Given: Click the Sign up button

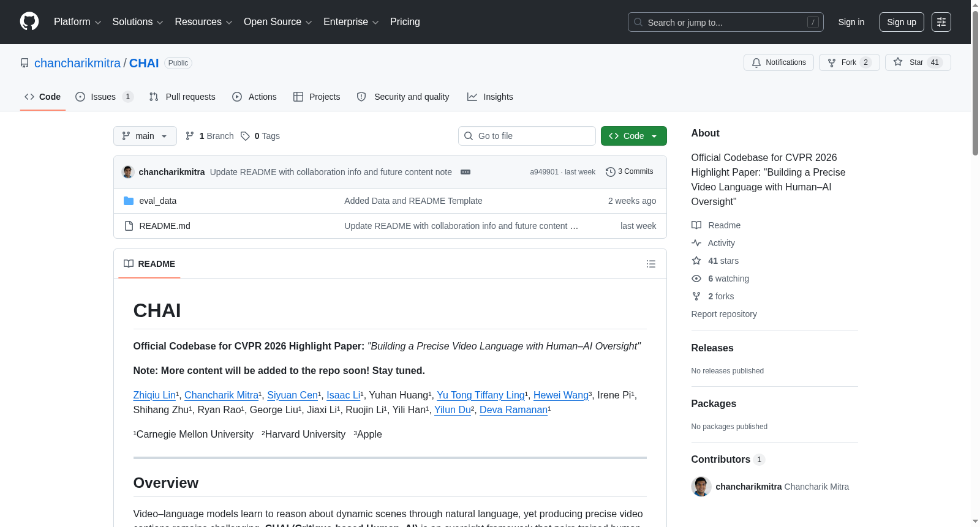Looking at the screenshot, I should pyautogui.click(x=902, y=22).
